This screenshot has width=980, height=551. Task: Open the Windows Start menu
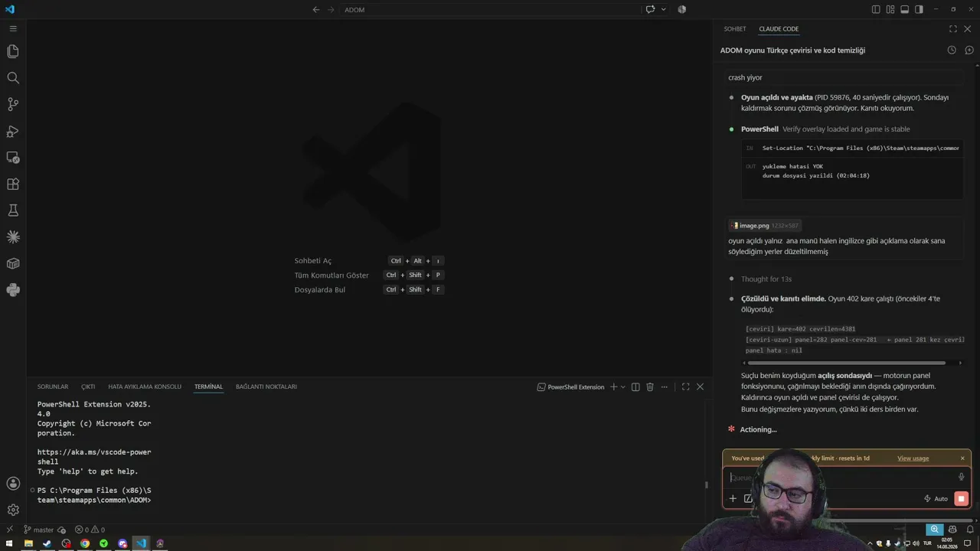[9, 543]
